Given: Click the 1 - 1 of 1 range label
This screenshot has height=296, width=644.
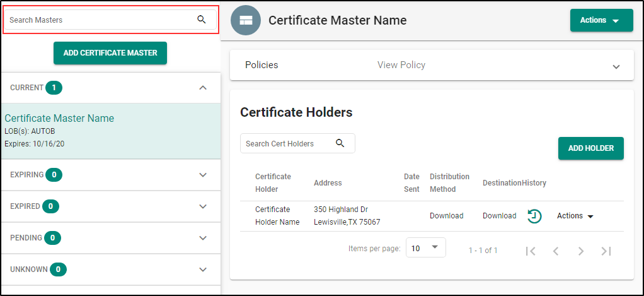Looking at the screenshot, I should [483, 251].
